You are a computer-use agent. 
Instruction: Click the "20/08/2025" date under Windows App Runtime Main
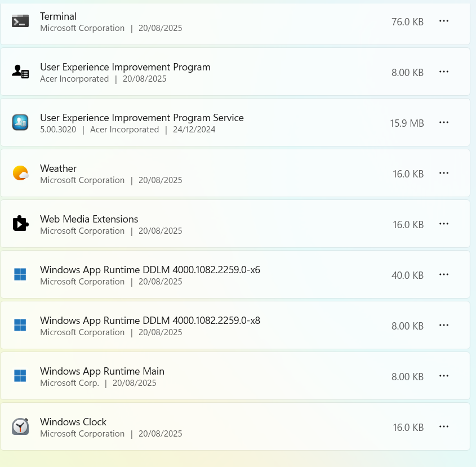pos(134,383)
